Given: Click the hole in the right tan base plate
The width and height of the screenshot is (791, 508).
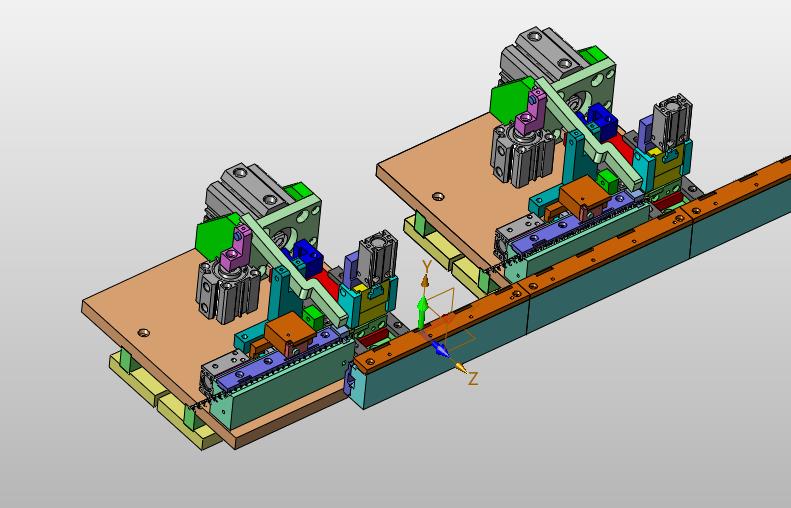Looking at the screenshot, I should coord(438,196).
